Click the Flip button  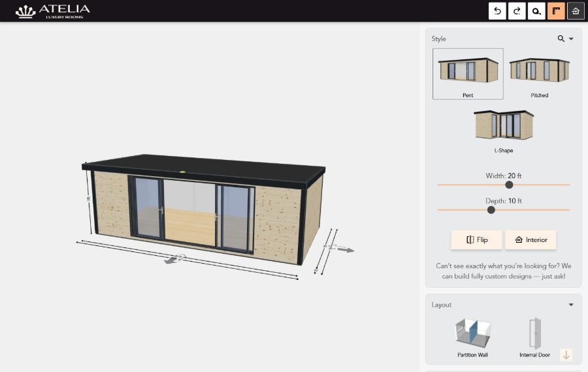pyautogui.click(x=476, y=240)
